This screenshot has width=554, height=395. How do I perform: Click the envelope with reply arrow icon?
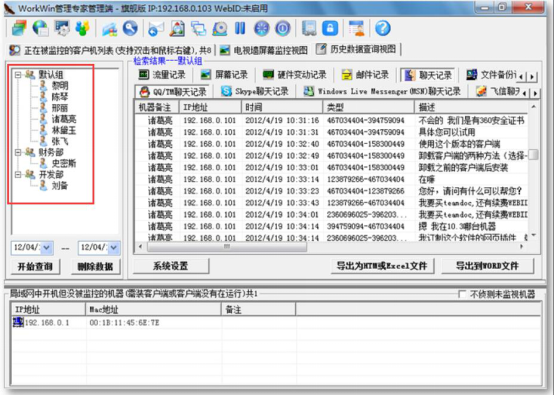tap(155, 28)
